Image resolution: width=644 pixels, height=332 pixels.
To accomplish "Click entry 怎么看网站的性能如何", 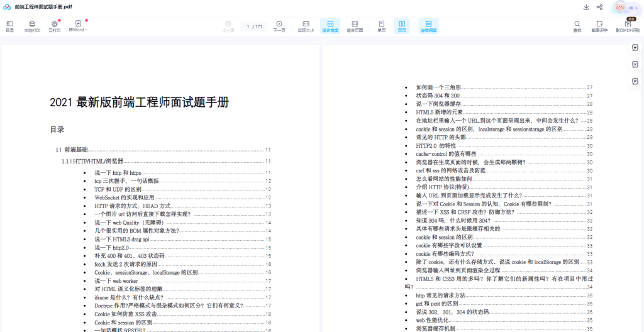I will (504, 179).
